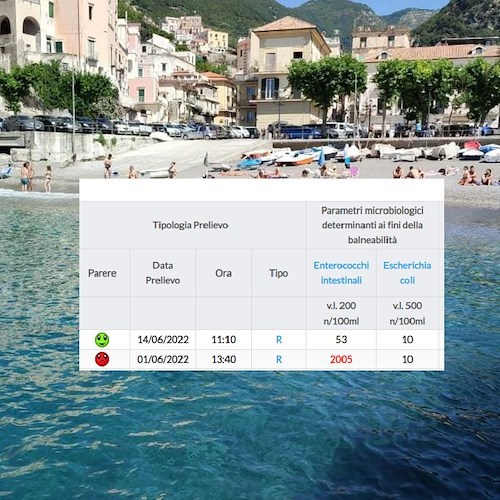Click the 13:40 time cell
This screenshot has width=500, height=500.
(x=224, y=359)
